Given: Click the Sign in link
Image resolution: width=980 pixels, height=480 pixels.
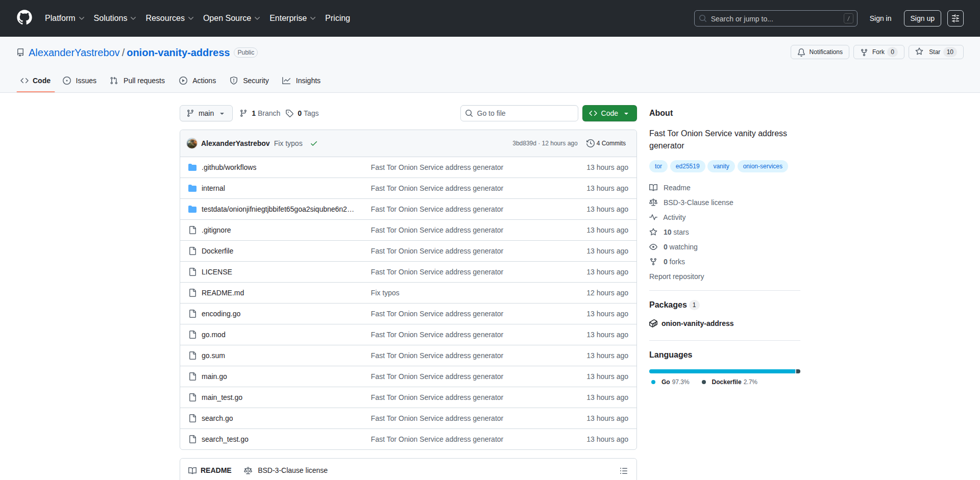Looking at the screenshot, I should [x=880, y=18].
